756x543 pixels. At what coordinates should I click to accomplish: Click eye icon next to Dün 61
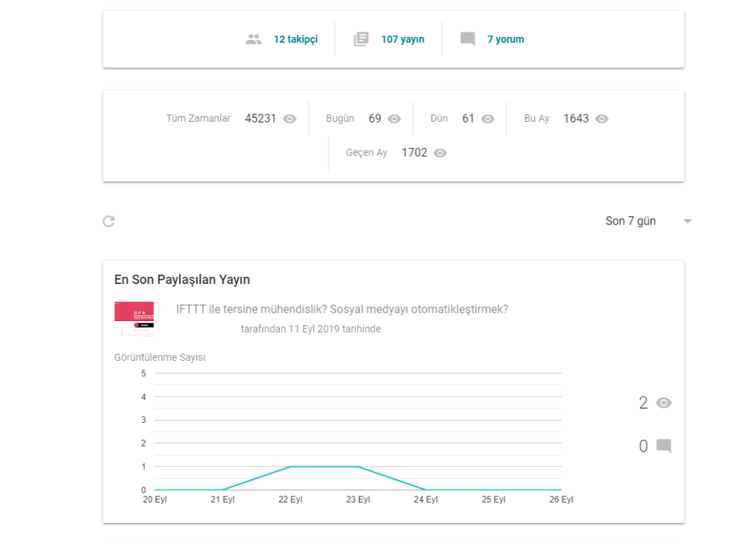coord(487,119)
